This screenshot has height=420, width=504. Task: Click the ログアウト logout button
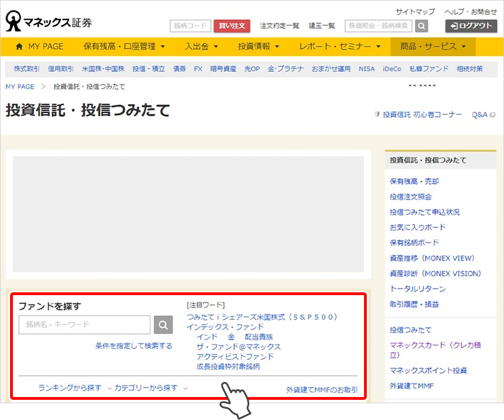(x=471, y=26)
